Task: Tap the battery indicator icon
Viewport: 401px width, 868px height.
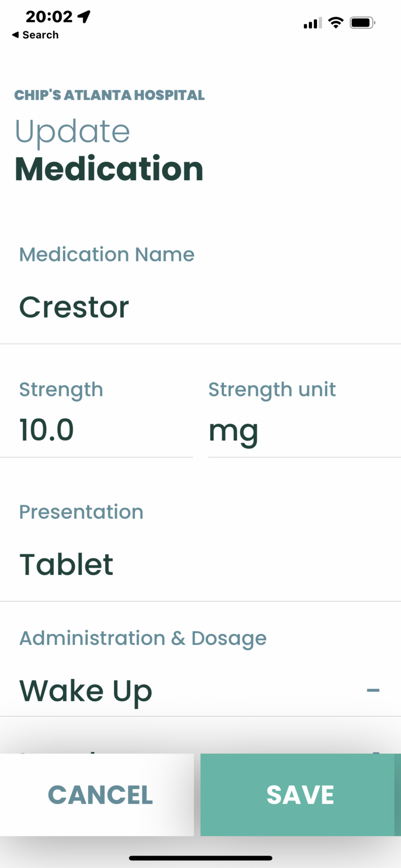Action: click(362, 22)
